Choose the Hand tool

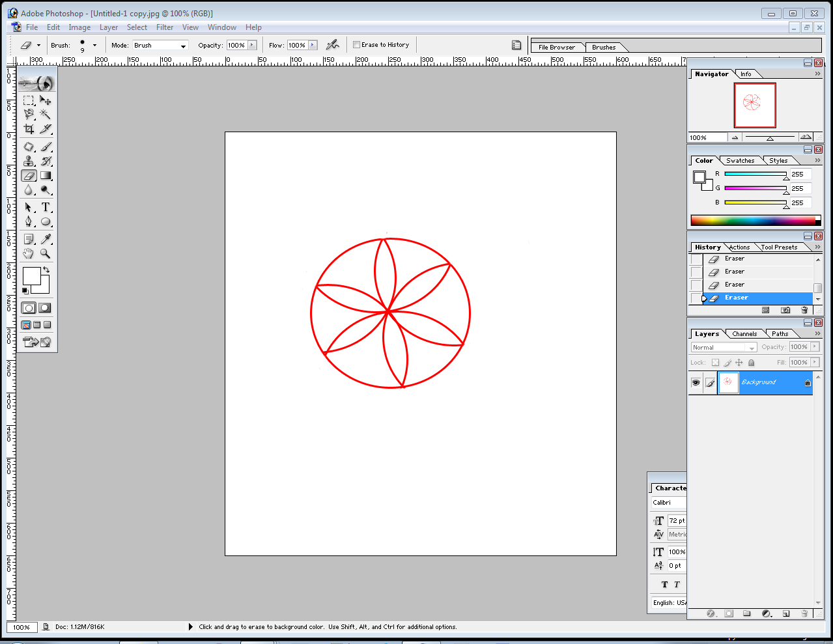29,253
